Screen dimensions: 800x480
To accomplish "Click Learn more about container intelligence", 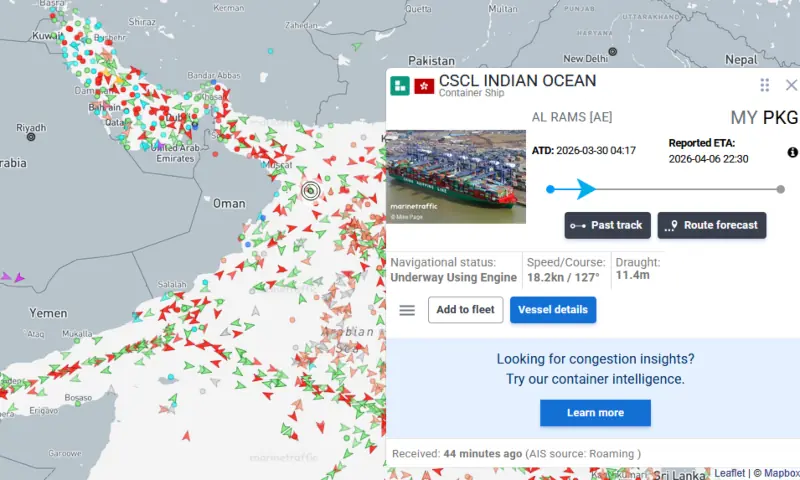I will point(595,413).
